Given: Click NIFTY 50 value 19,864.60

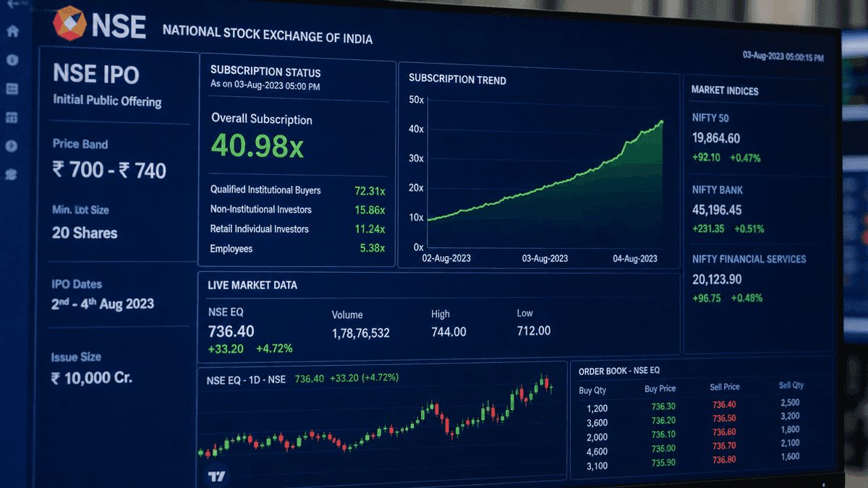Looking at the screenshot, I should [716, 138].
